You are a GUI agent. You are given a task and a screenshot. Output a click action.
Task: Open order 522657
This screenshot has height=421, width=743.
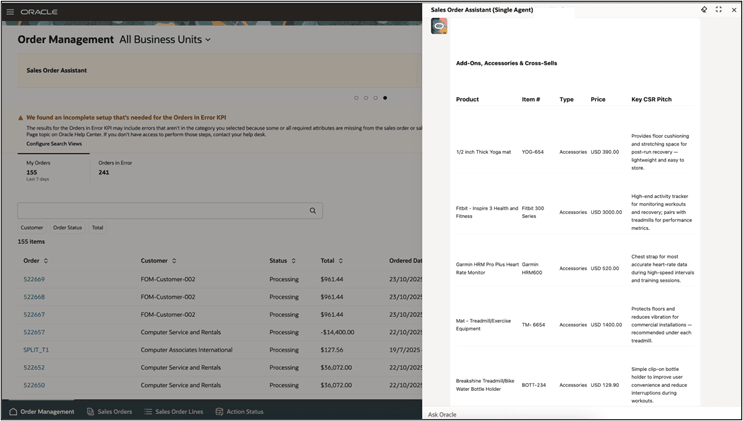(x=34, y=332)
